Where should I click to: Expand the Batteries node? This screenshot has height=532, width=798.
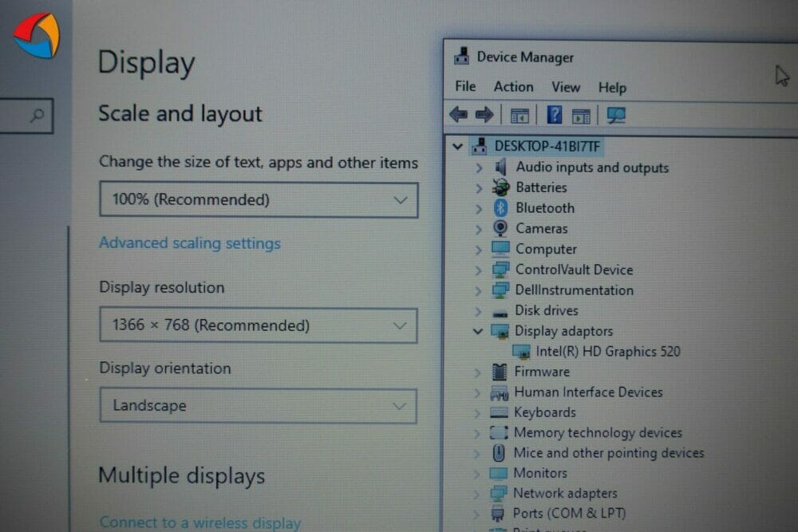478,188
